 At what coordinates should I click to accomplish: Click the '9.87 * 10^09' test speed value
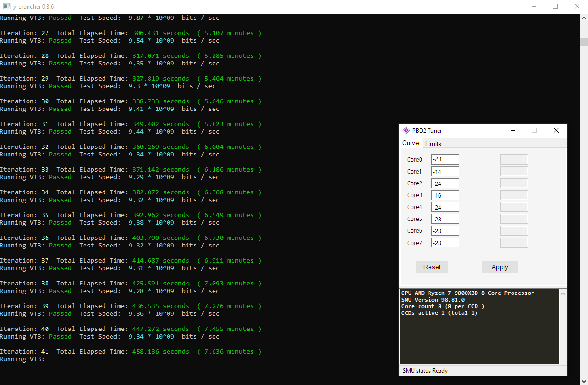(x=151, y=18)
